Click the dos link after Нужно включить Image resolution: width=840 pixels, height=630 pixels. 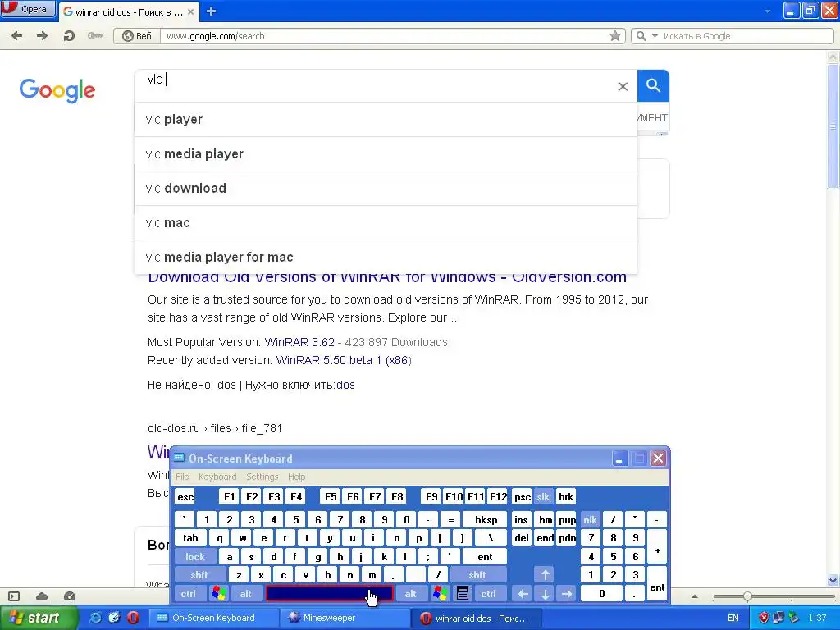pos(345,386)
